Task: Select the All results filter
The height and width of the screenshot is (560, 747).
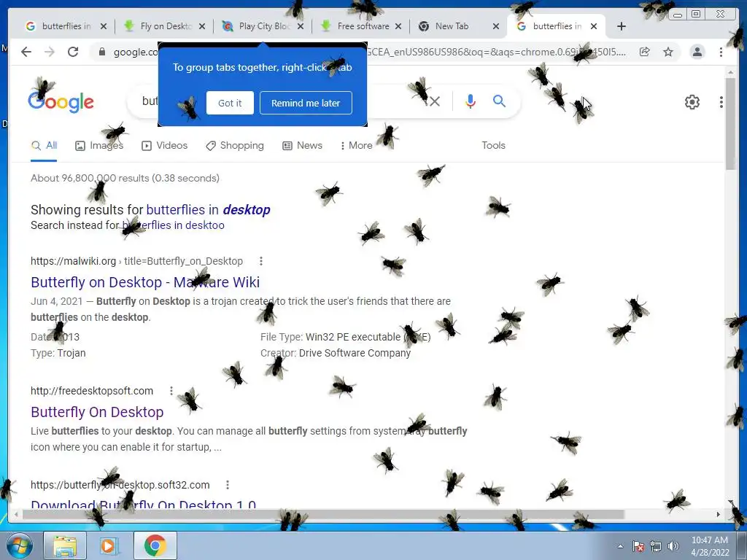Action: point(44,146)
